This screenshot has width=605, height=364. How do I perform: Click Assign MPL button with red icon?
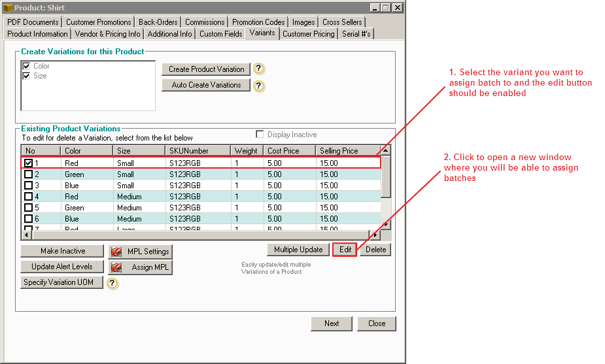pyautogui.click(x=140, y=267)
